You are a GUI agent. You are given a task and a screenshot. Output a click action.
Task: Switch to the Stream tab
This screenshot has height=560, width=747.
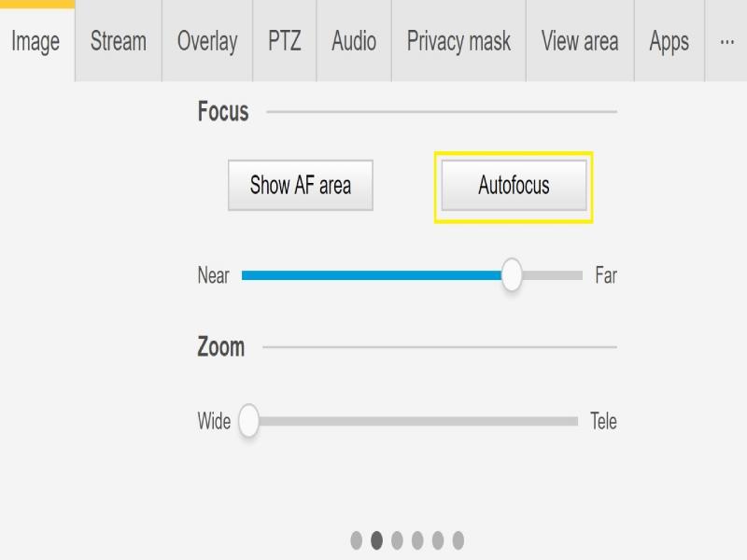coord(119,42)
